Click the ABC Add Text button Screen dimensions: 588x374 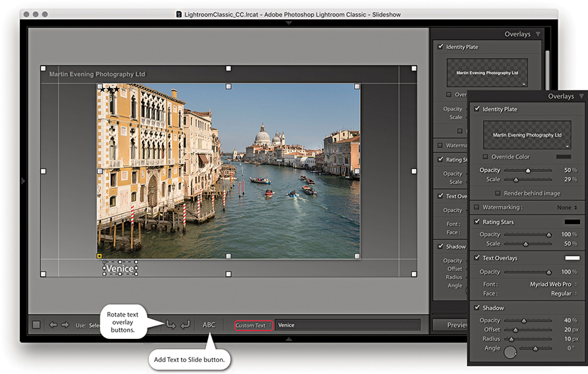209,324
